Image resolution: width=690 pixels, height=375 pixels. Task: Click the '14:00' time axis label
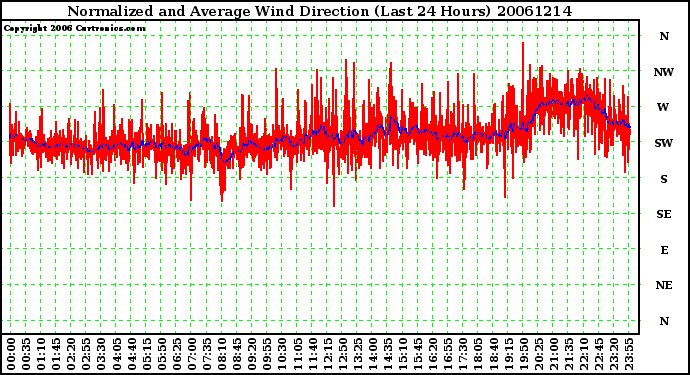[x=373, y=354]
